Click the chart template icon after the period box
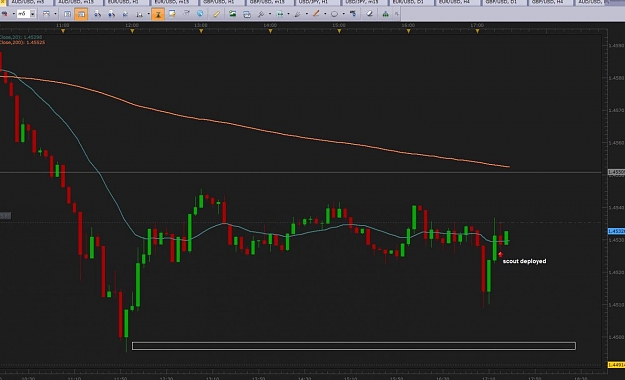This screenshot has height=380, width=625. [x=46, y=14]
